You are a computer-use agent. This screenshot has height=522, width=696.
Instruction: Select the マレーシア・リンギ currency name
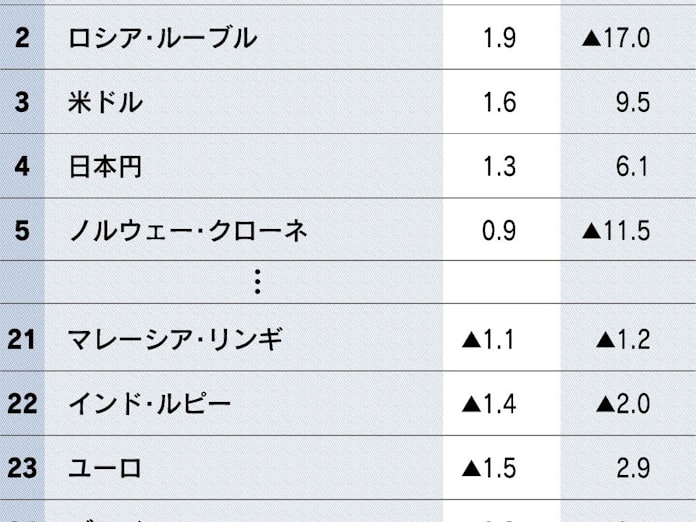(x=175, y=340)
